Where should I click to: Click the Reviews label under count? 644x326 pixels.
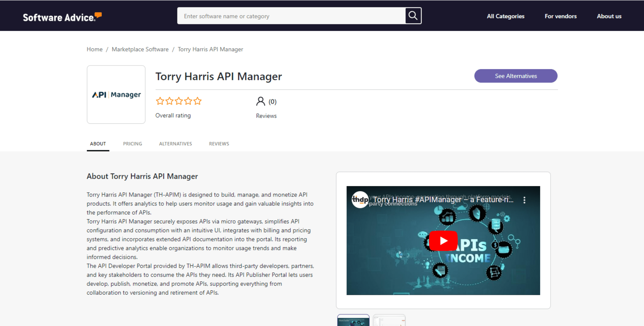point(266,116)
